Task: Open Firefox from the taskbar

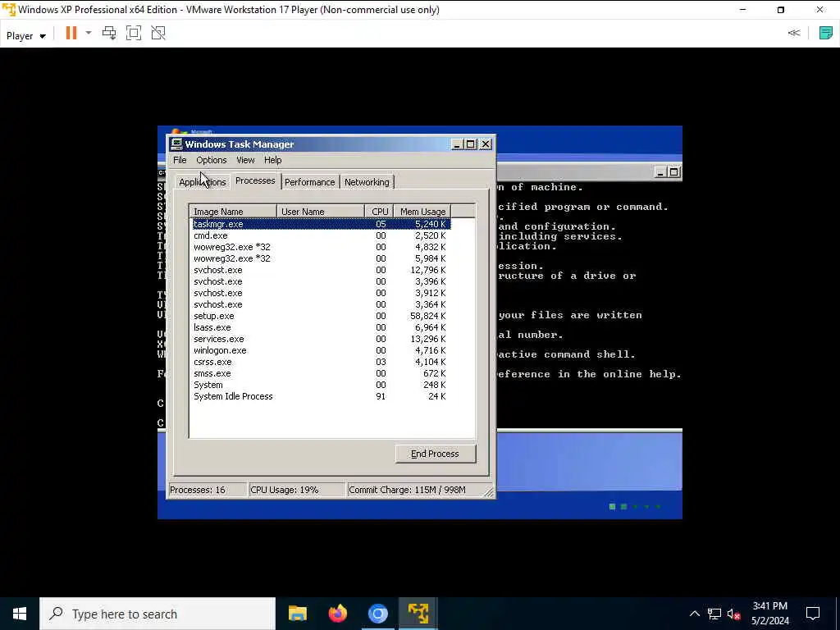Action: pos(337,614)
